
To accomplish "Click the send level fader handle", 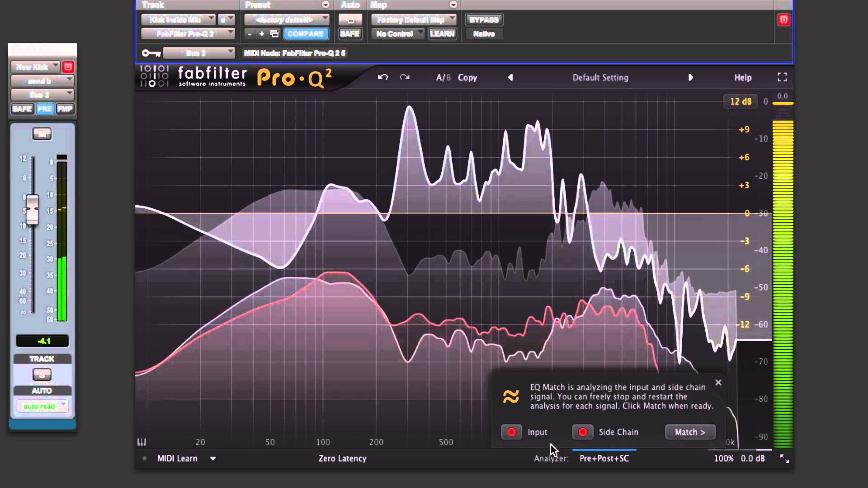I will click(x=33, y=209).
